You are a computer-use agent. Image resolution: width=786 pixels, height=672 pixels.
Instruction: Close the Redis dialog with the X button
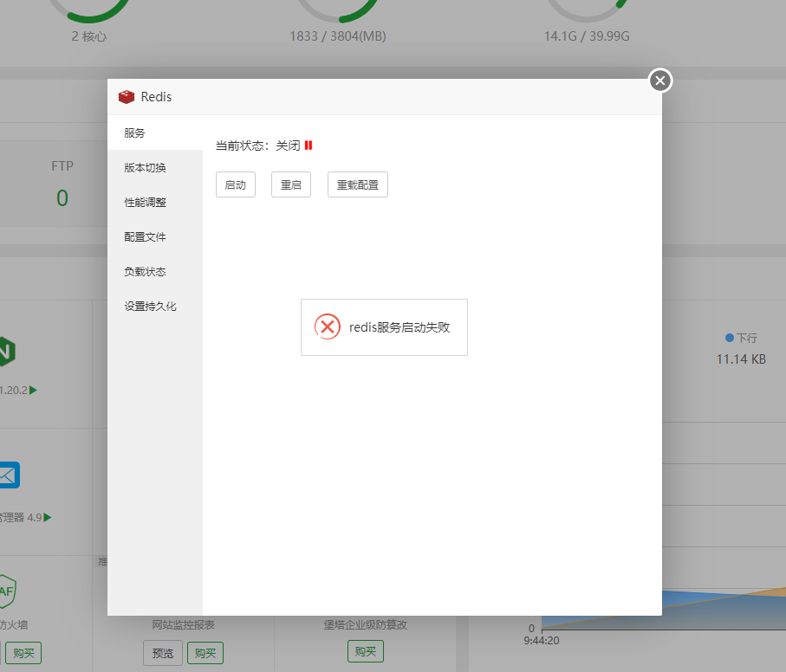pos(660,81)
